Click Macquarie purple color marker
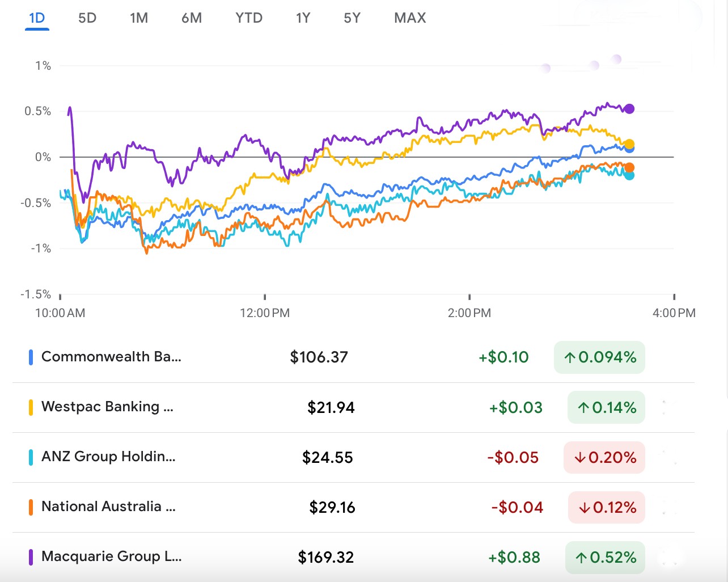Screen dimensions: 728x582 (x=31, y=557)
